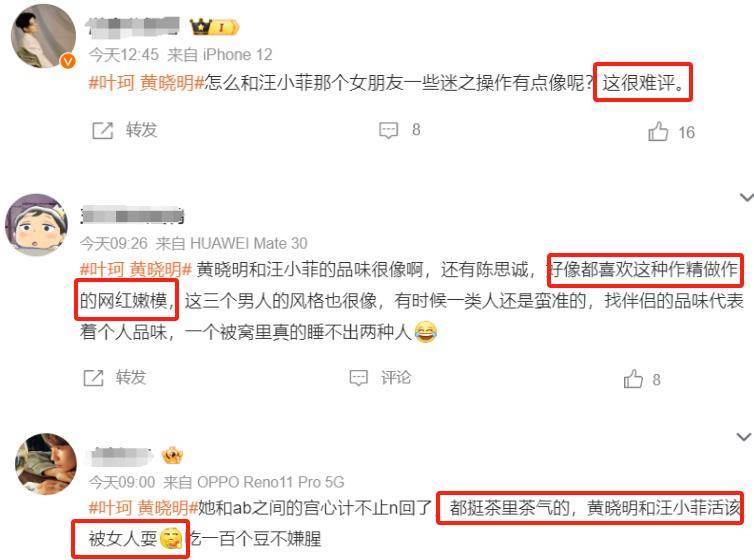Click the repost icon on the 12:45 post
This screenshot has height=560, width=754.
[102, 130]
